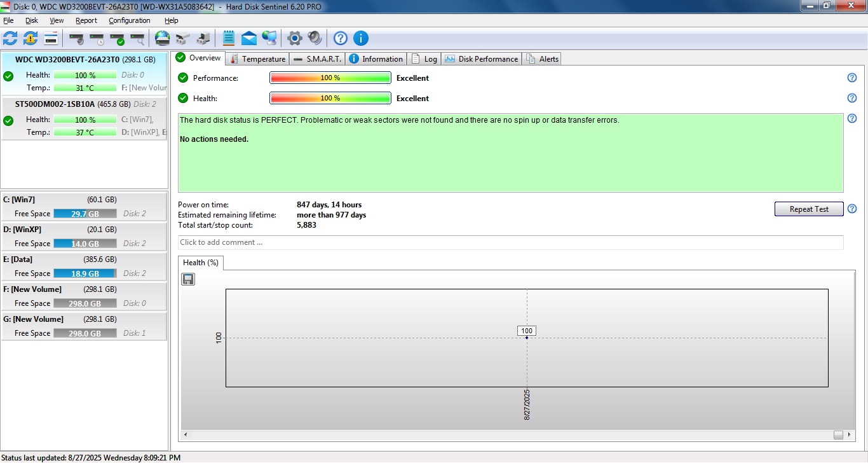Open settings with the gear icon
Image resolution: width=868 pixels, height=463 pixels.
tap(294, 38)
